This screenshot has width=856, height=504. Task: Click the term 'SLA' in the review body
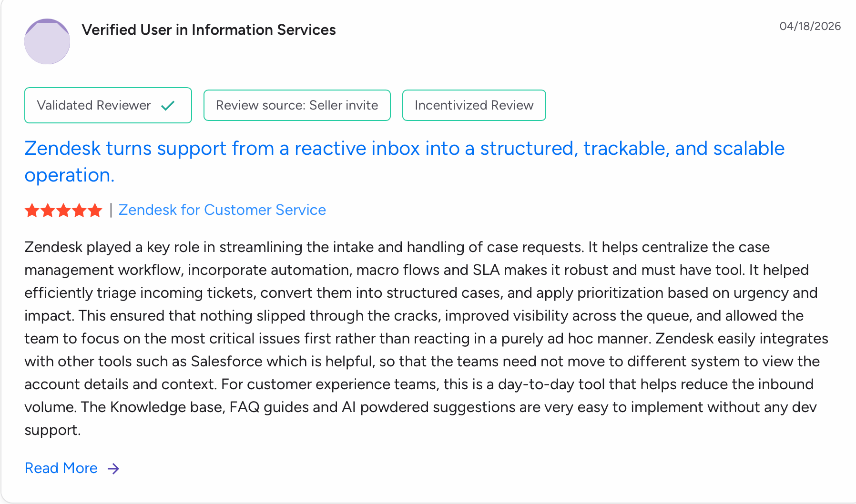[486, 270]
